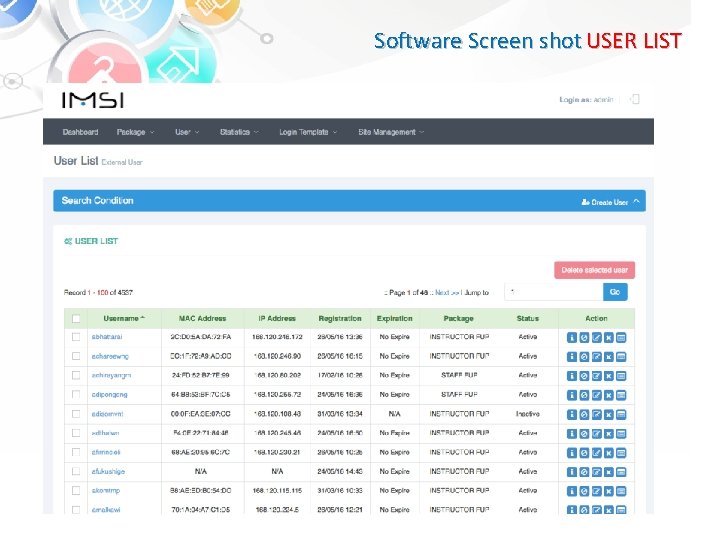Viewport: 720px width, 540px height.
Task: Click Create User in search bar
Action: (605, 202)
